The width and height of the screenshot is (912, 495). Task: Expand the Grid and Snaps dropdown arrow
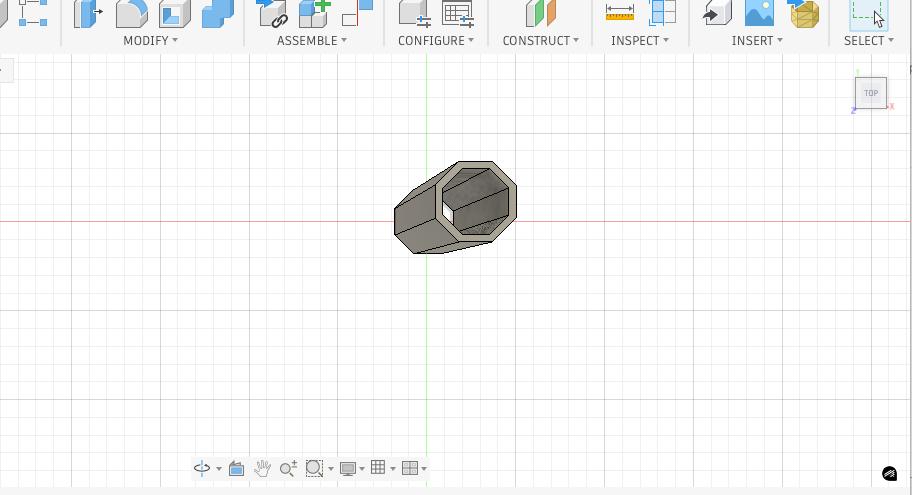[393, 469]
